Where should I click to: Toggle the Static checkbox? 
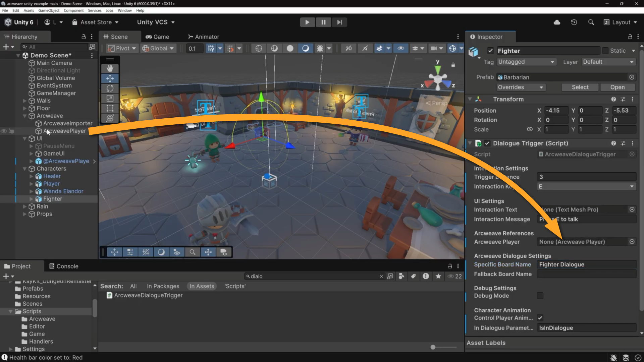coord(605,51)
